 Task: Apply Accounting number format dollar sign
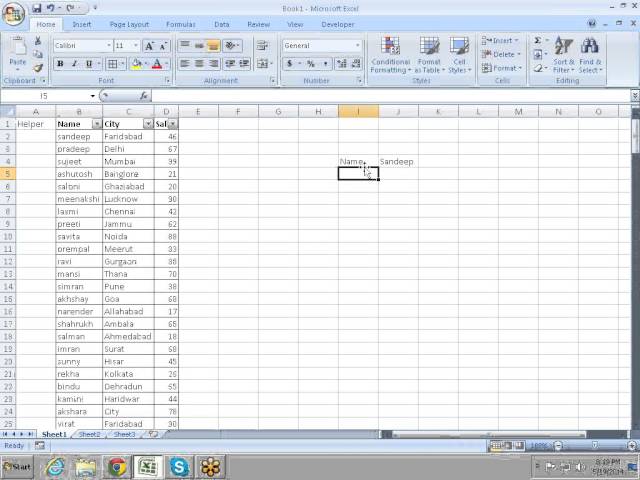(x=290, y=64)
